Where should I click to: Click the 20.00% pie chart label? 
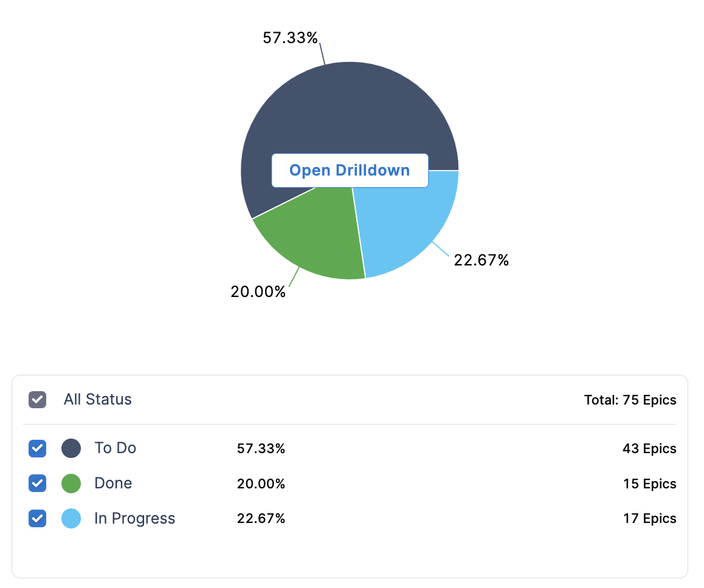pyautogui.click(x=258, y=292)
